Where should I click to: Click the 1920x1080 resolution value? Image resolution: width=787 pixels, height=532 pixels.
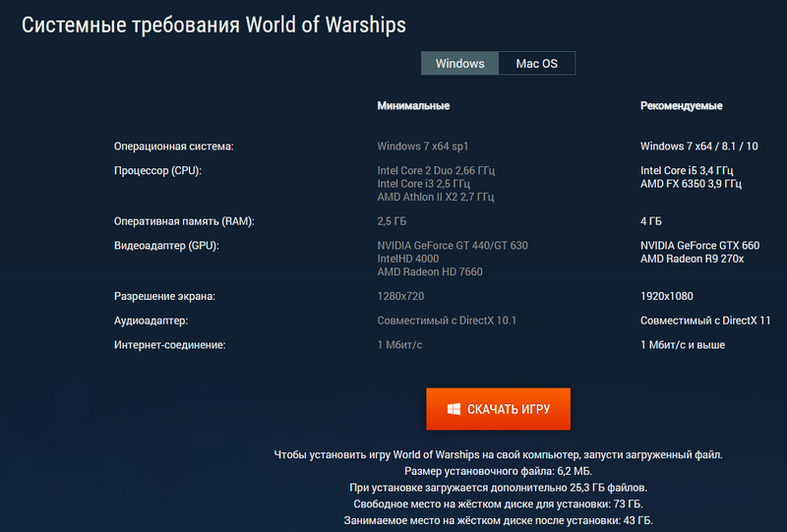667,297
